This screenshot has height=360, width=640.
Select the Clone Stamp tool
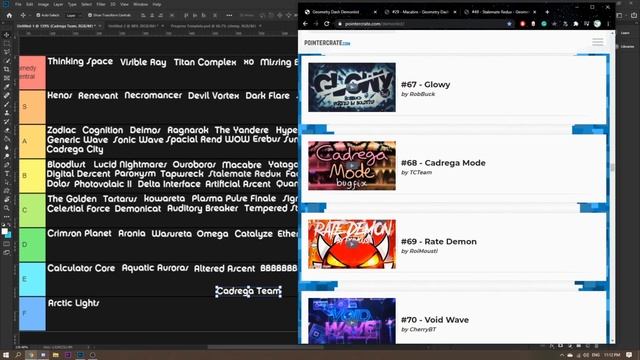pyautogui.click(x=7, y=113)
